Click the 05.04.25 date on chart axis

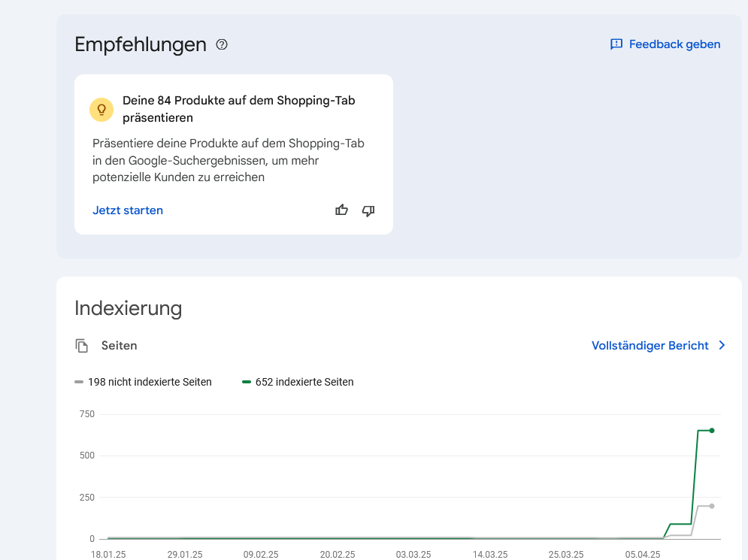(641, 555)
